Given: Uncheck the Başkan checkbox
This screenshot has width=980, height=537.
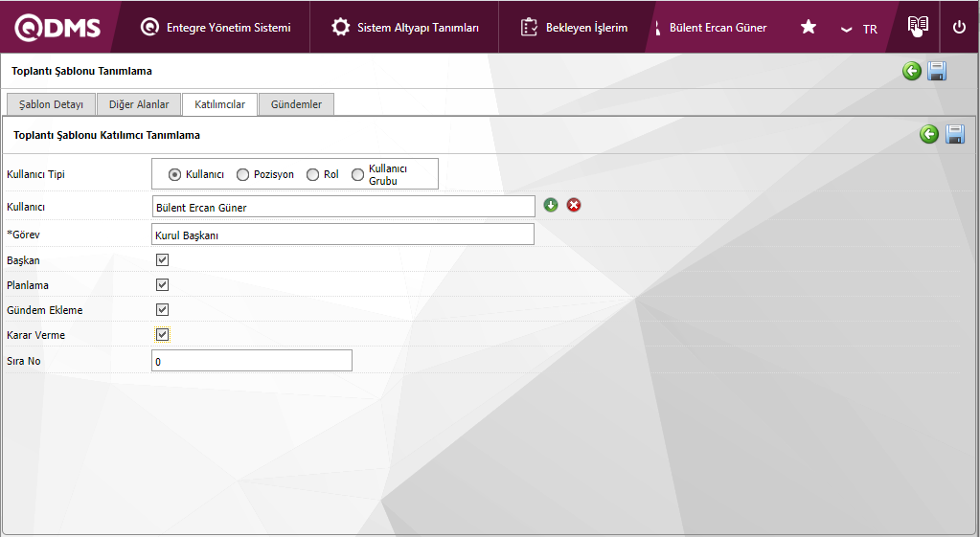Looking at the screenshot, I should (x=163, y=260).
